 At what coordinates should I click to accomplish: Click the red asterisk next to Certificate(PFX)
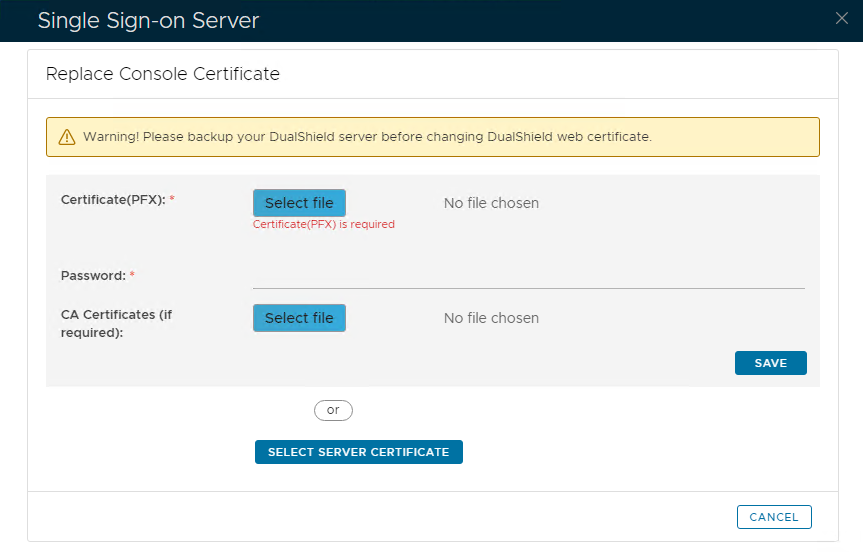pyautogui.click(x=172, y=199)
